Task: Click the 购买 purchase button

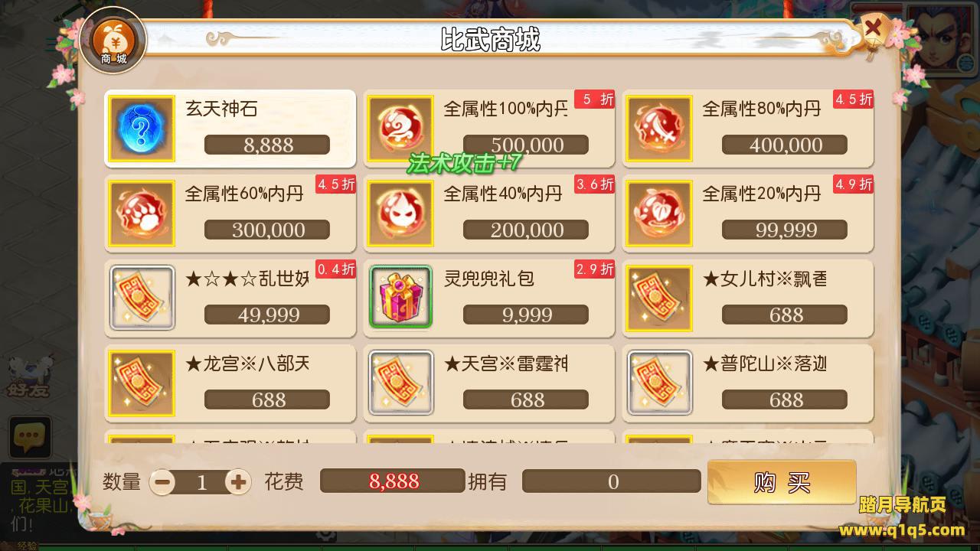Action: (782, 482)
